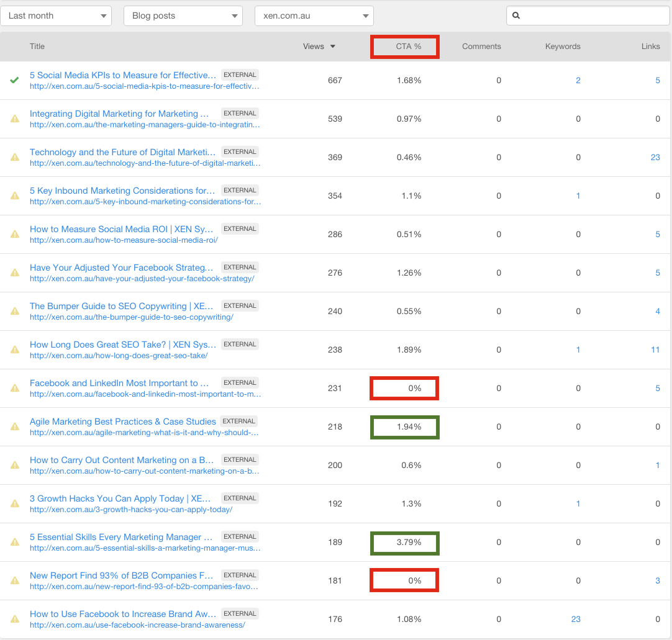Screen dimensions: 672x640
Task: Open the Blog posts type dropdown
Action: [x=183, y=16]
